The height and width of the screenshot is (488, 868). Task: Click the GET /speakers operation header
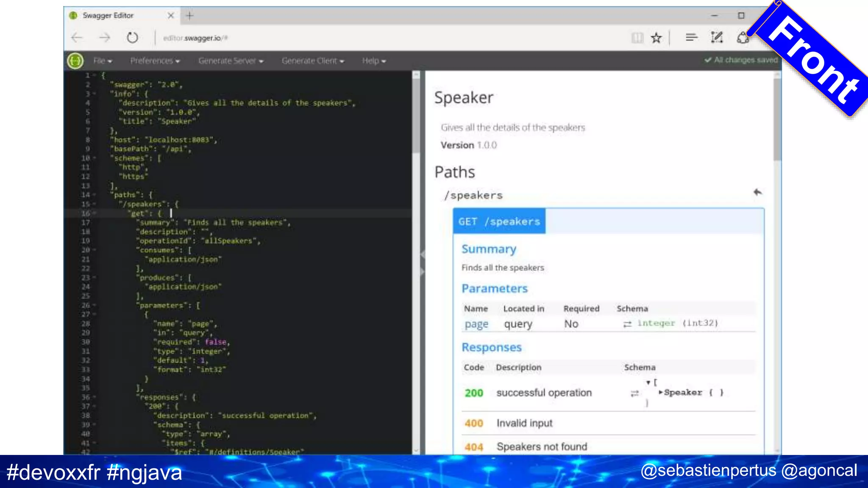(x=499, y=222)
